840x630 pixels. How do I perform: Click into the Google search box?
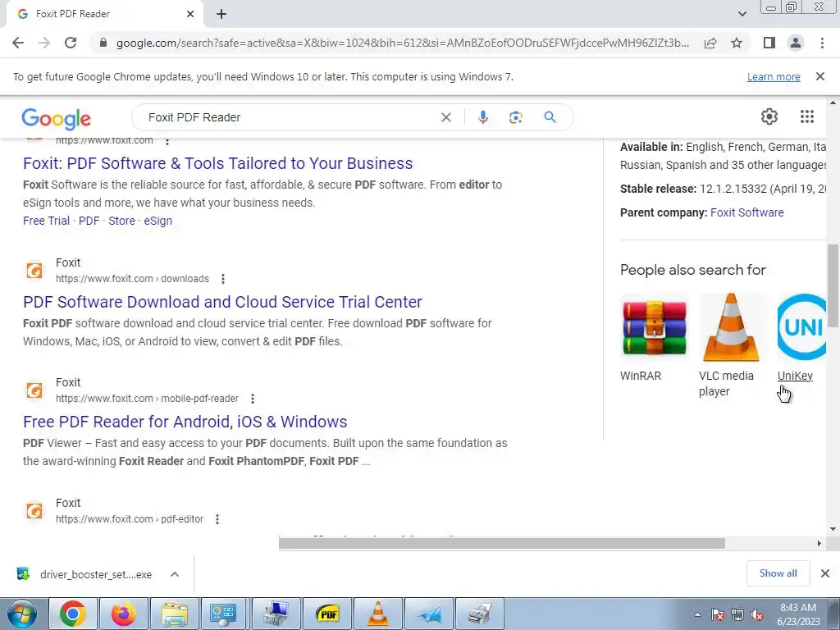point(290,117)
